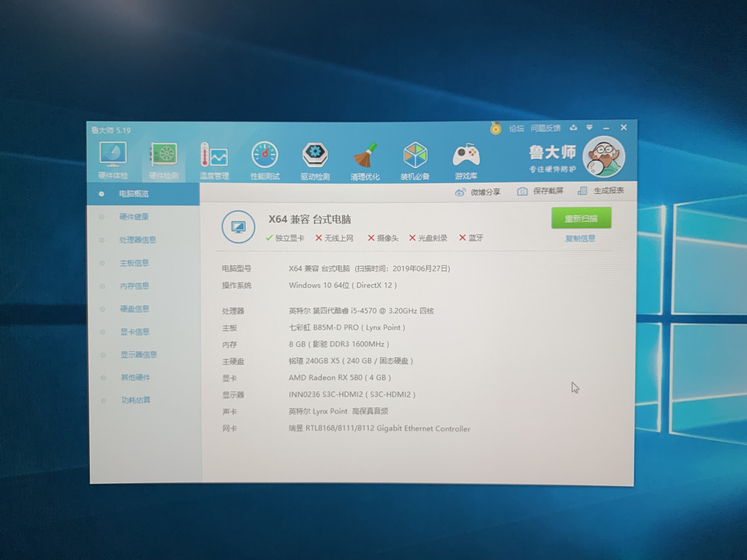Viewport: 747px width, 560px height.
Task: Select 装机必备 software cube icon
Action: click(x=415, y=156)
